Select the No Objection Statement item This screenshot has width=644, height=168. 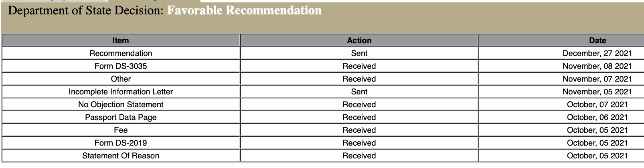coord(121,104)
